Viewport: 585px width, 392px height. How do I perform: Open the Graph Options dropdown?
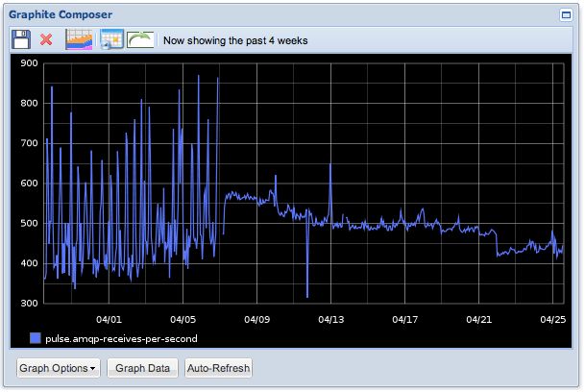pyautogui.click(x=59, y=368)
